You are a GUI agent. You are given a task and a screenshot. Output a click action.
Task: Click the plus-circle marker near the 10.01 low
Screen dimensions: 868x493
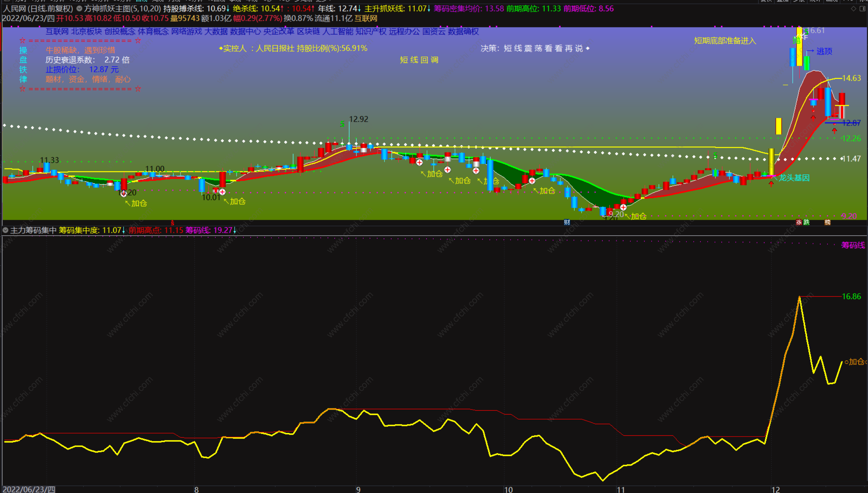[x=222, y=192]
